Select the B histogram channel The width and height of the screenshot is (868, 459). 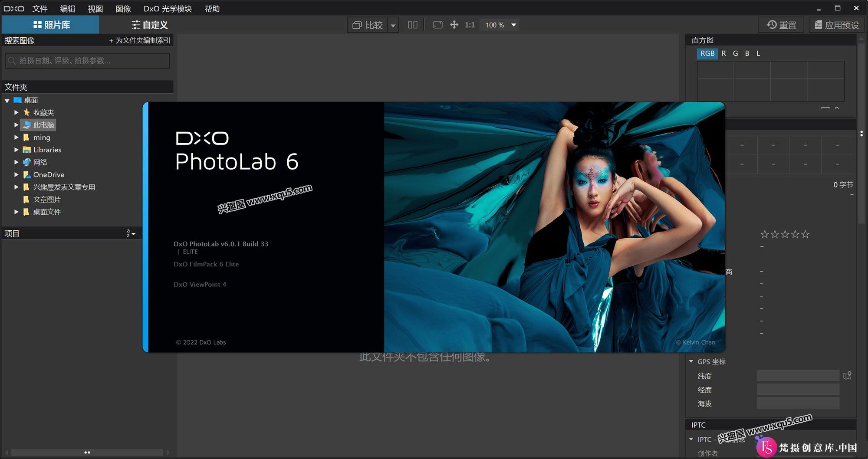(747, 53)
